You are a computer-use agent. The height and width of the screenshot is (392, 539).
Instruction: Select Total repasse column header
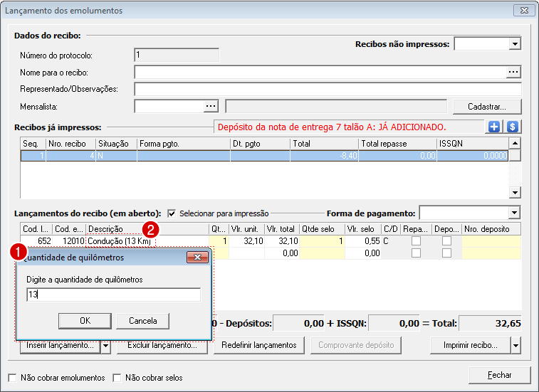[398, 144]
